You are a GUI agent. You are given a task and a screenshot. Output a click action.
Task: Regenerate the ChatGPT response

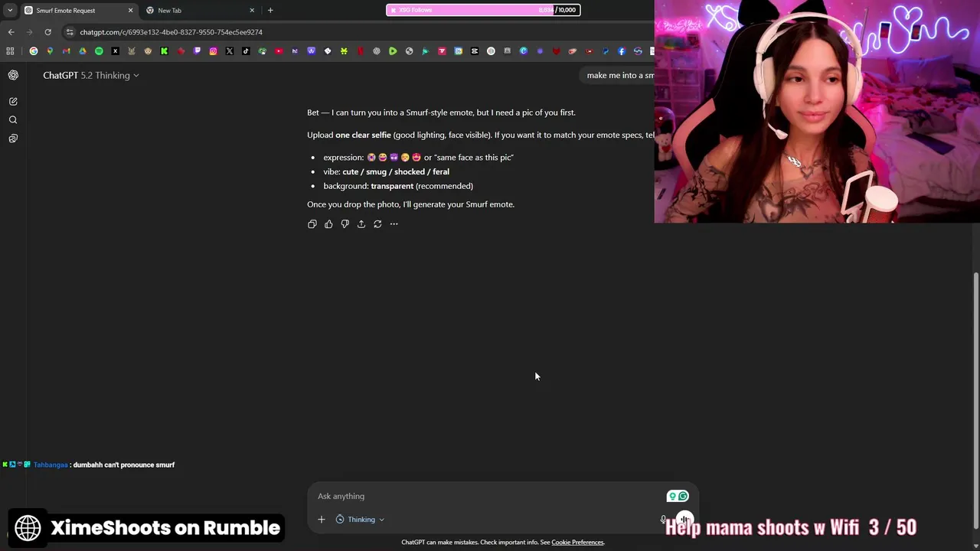pos(377,224)
